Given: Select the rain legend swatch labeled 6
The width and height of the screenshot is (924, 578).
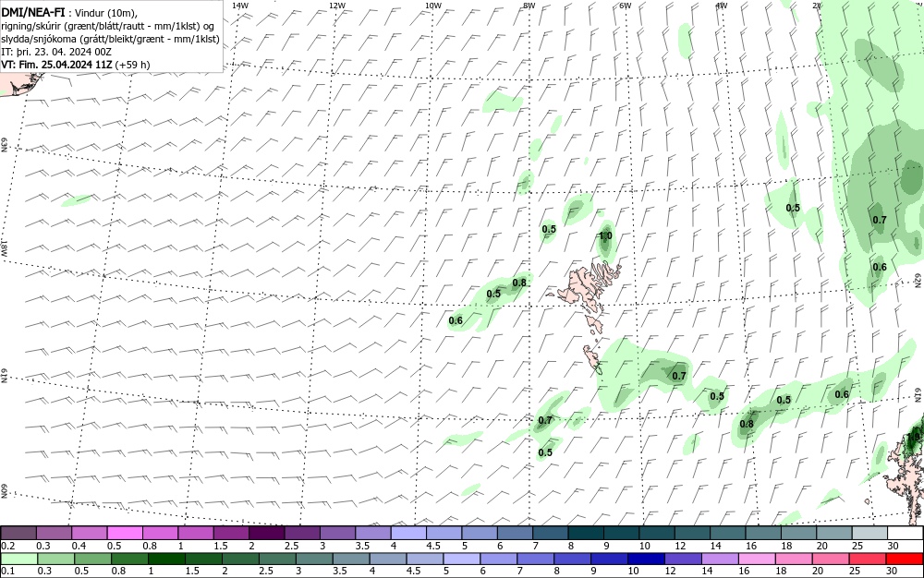Looking at the screenshot, I should pyautogui.click(x=499, y=559).
